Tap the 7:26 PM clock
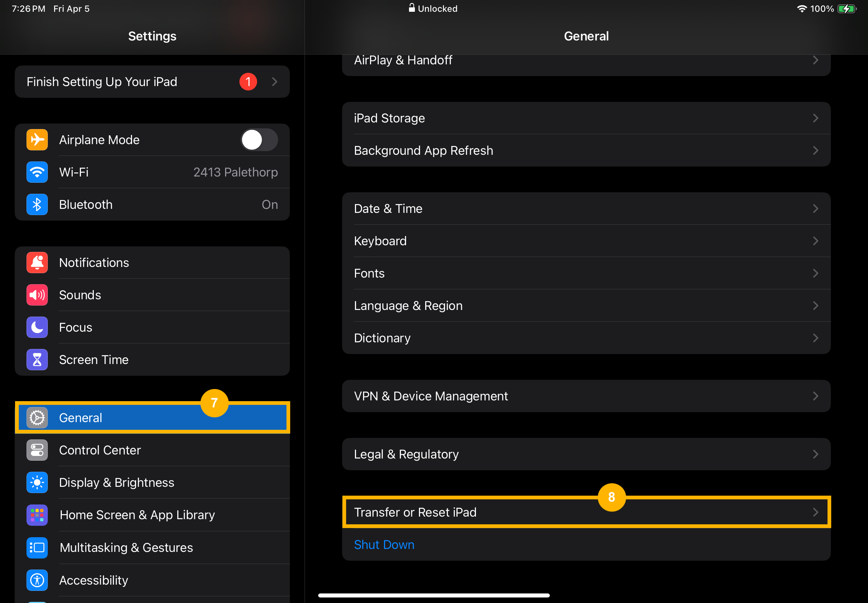The image size is (868, 603). tap(29, 9)
